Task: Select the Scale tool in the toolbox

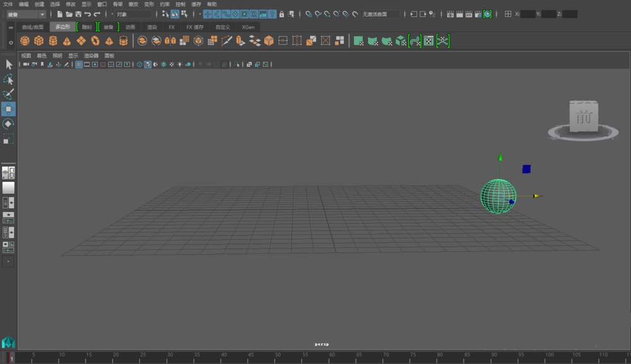Action: [8, 139]
